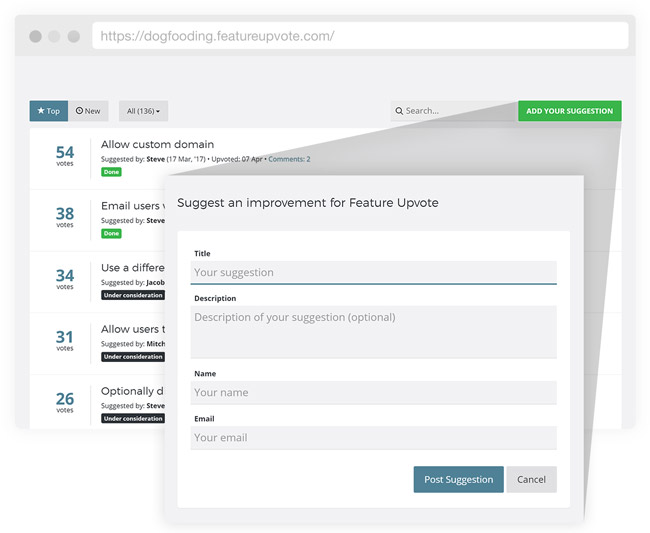Click the magnifier search icon
650x533 pixels.
tap(399, 111)
